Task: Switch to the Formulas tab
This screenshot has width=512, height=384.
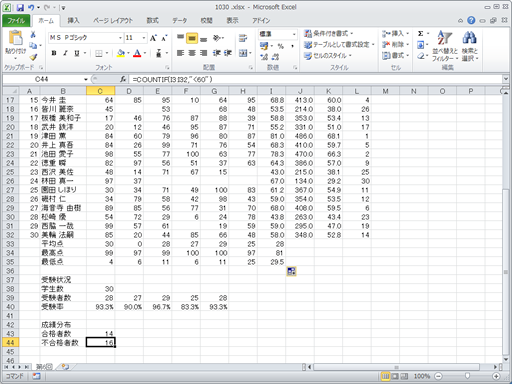Action: pyautogui.click(x=153, y=21)
